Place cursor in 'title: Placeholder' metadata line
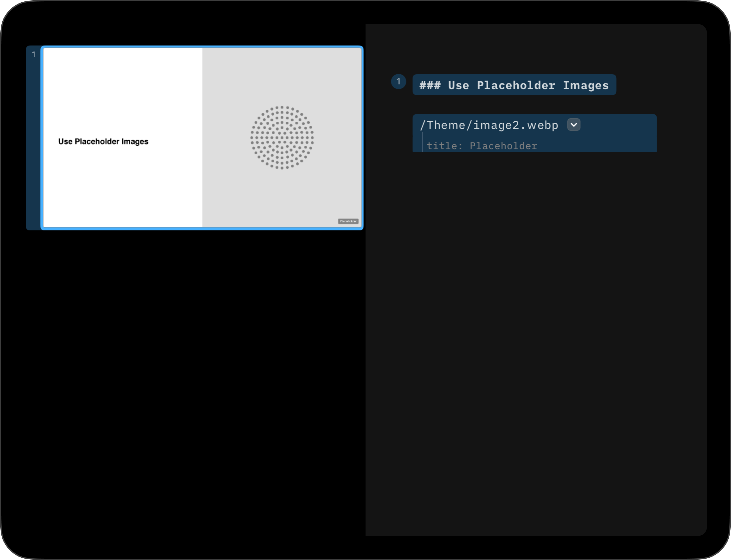Viewport: 731px width, 560px height. pyautogui.click(x=482, y=146)
